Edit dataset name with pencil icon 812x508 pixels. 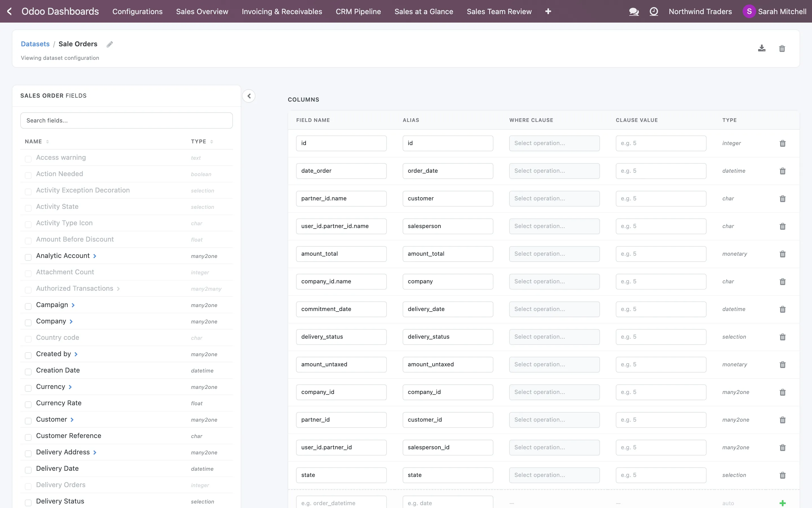[x=110, y=44]
